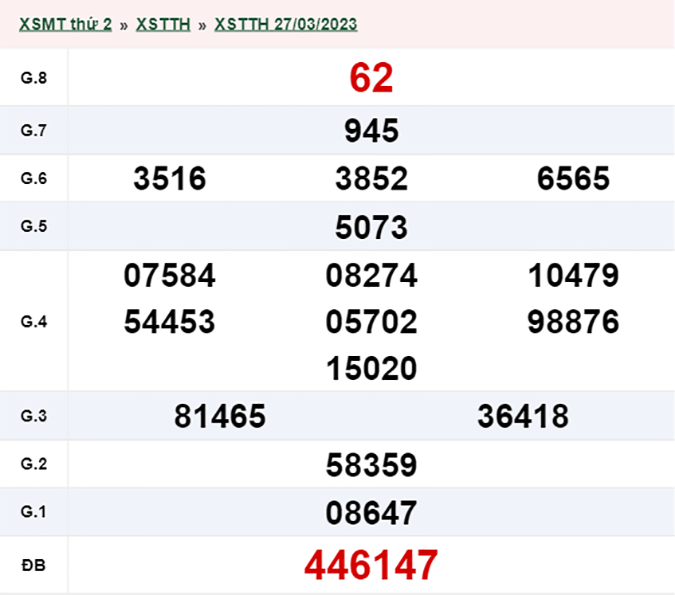Select the G.2 prize label

(34, 464)
